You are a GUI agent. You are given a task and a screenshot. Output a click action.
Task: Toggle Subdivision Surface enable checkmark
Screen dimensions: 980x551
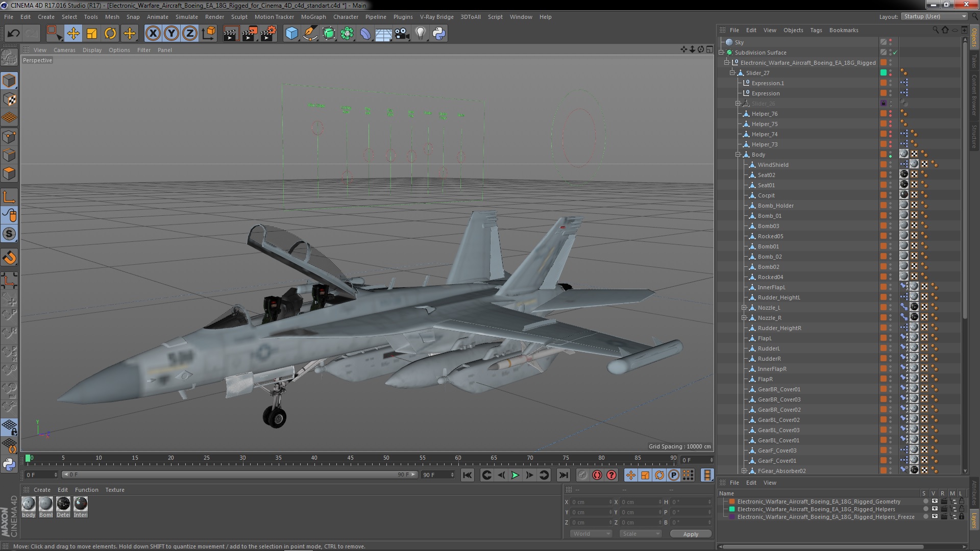pyautogui.click(x=895, y=53)
